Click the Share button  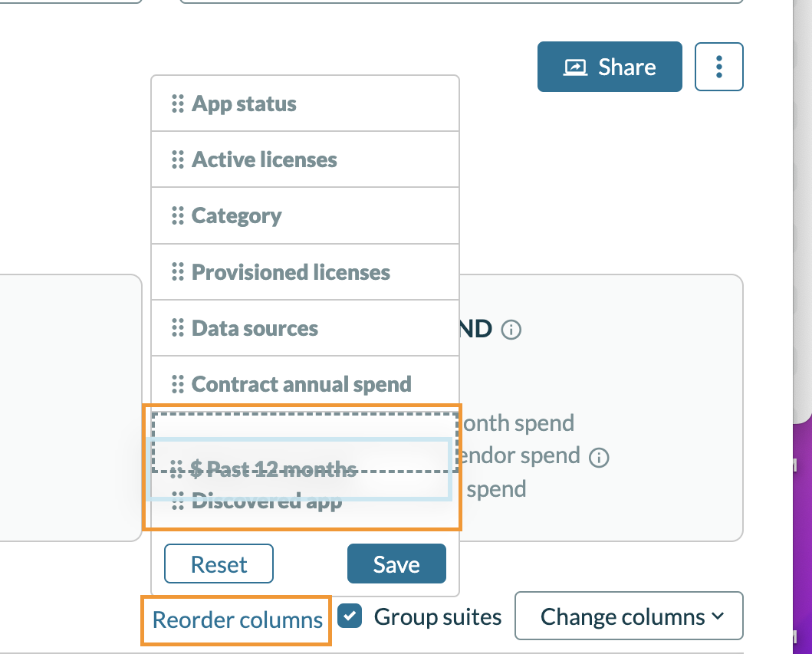click(610, 67)
